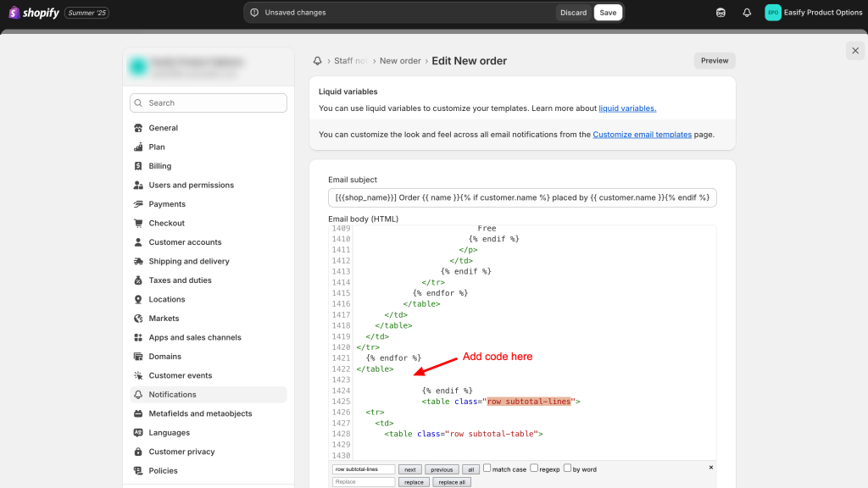
Task: Click the Taxes and duties icon
Action: click(x=138, y=280)
